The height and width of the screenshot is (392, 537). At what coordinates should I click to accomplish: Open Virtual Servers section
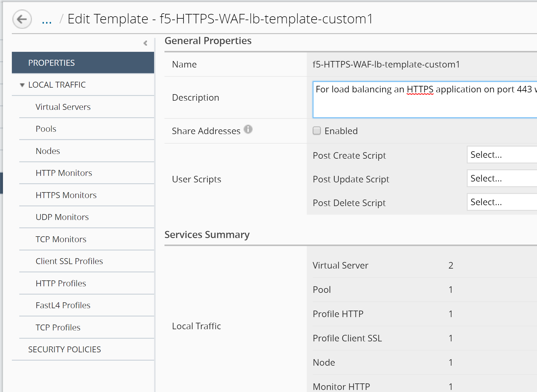click(87, 107)
